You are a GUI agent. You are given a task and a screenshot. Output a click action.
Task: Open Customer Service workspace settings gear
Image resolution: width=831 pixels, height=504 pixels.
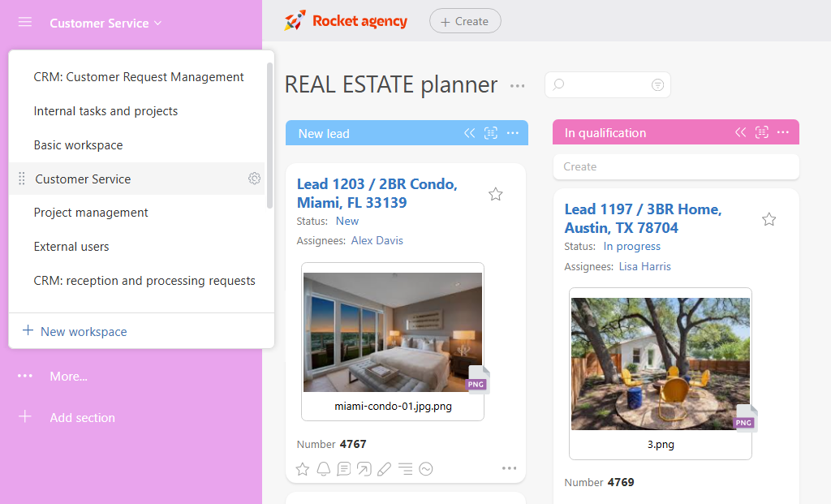click(x=254, y=179)
